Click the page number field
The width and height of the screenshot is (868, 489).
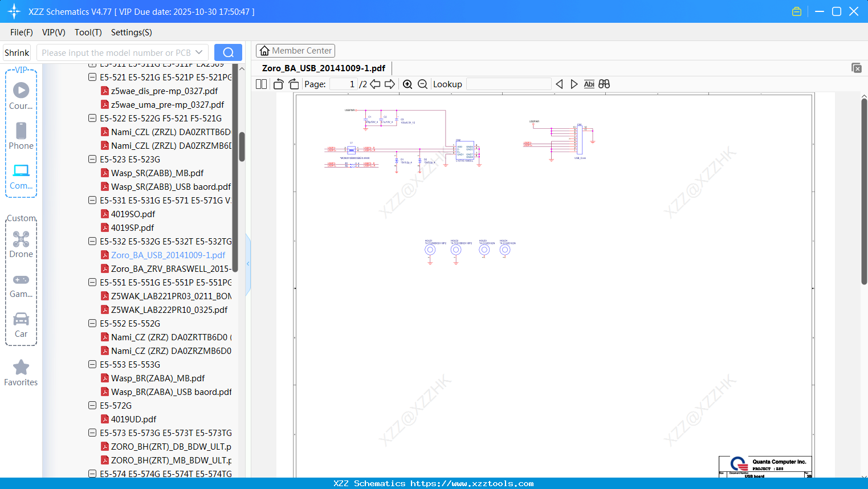344,84
